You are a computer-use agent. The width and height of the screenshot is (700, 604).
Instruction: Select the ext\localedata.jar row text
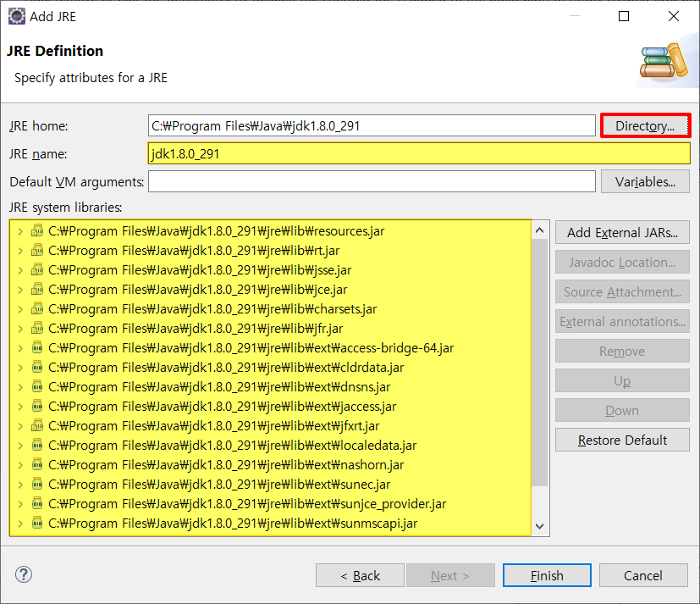click(x=232, y=446)
